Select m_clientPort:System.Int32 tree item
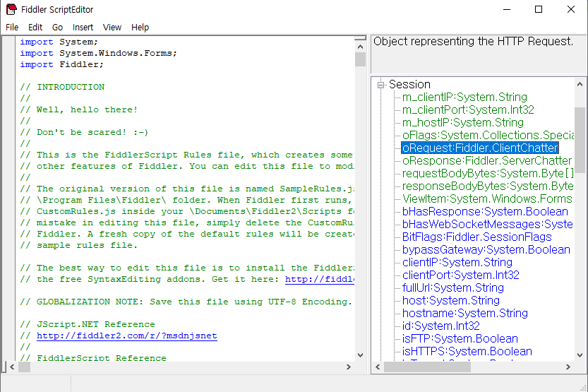 coord(468,110)
